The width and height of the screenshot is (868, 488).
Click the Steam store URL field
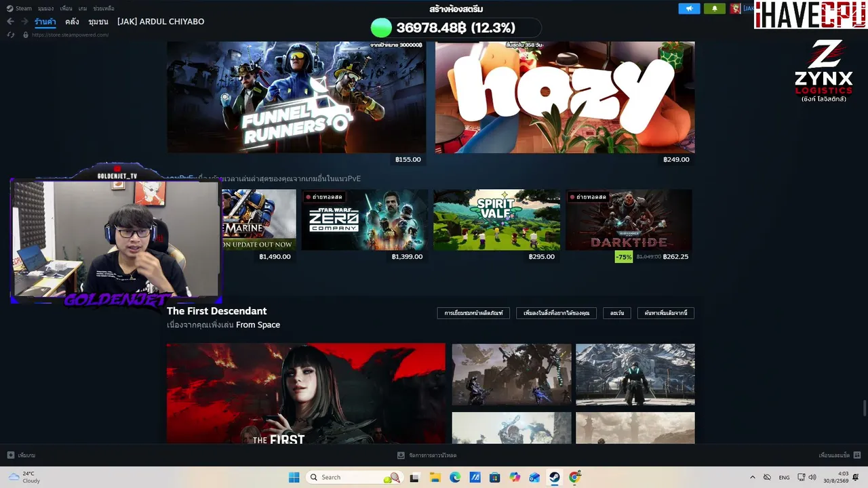pos(71,35)
